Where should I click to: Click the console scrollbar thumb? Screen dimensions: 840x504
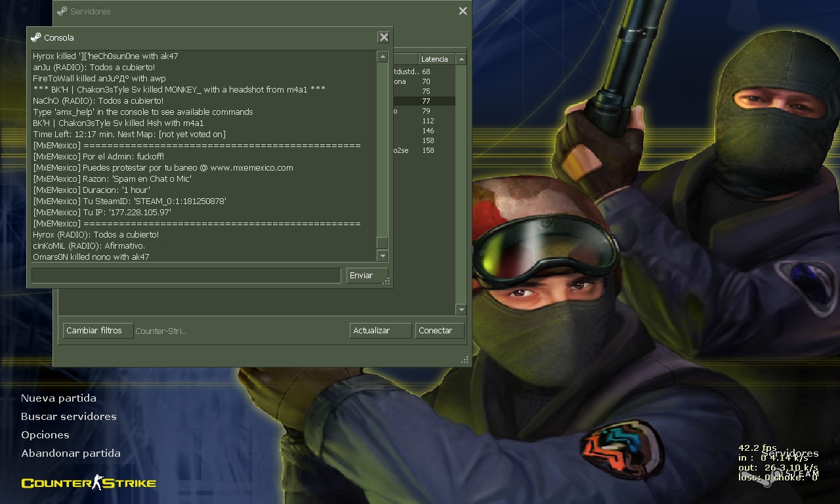[383, 243]
